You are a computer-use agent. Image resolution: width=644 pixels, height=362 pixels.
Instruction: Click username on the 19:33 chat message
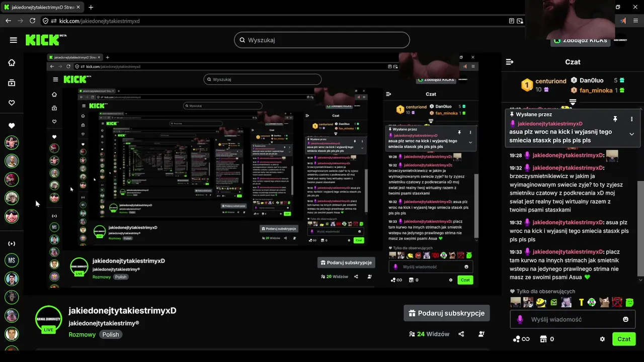[568, 252]
